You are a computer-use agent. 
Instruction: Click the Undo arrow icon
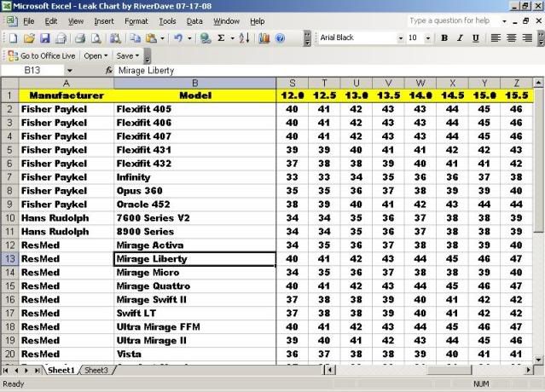[x=177, y=38]
